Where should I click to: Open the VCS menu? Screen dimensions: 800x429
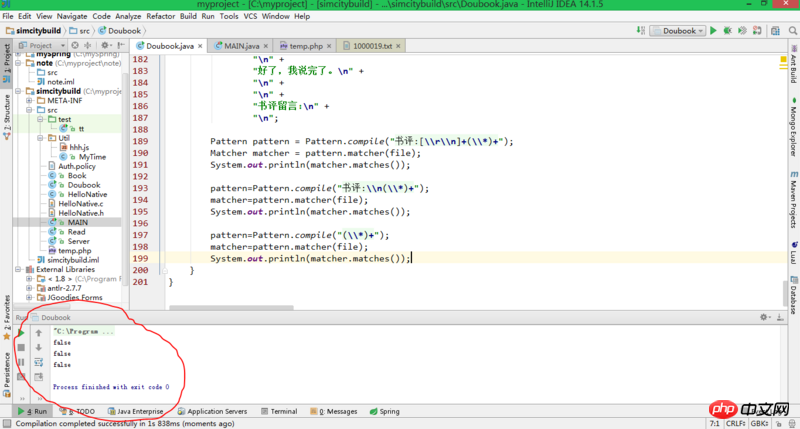[250, 16]
